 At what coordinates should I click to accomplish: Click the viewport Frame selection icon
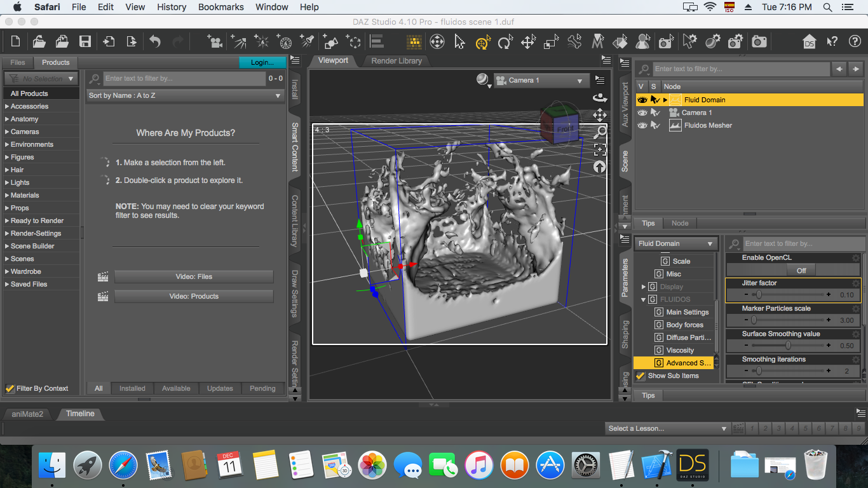pyautogui.click(x=599, y=149)
